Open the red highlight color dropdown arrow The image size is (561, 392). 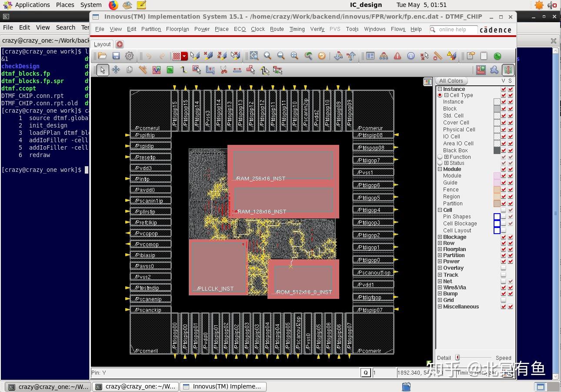coord(184,56)
